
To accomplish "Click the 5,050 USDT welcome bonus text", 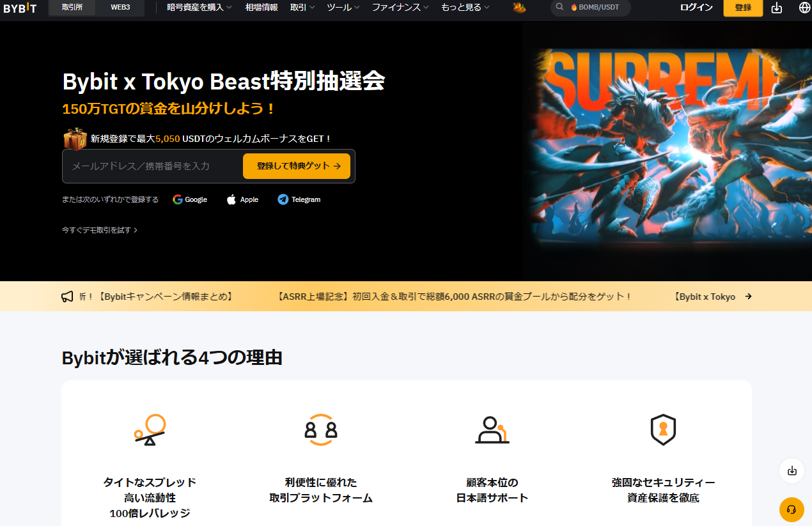I will [x=211, y=138].
